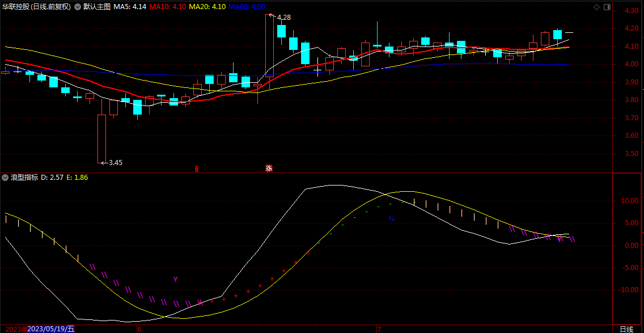Click the 4.28 high price annotation
Viewport: 644px width, 333px height.
pos(284,18)
